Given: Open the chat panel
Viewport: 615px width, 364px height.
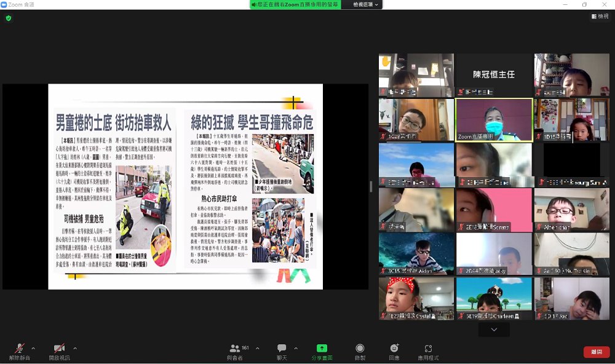Looking at the screenshot, I should click(x=282, y=350).
